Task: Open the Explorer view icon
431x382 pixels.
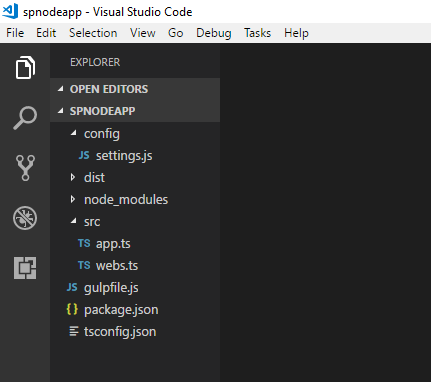Action: 25,68
